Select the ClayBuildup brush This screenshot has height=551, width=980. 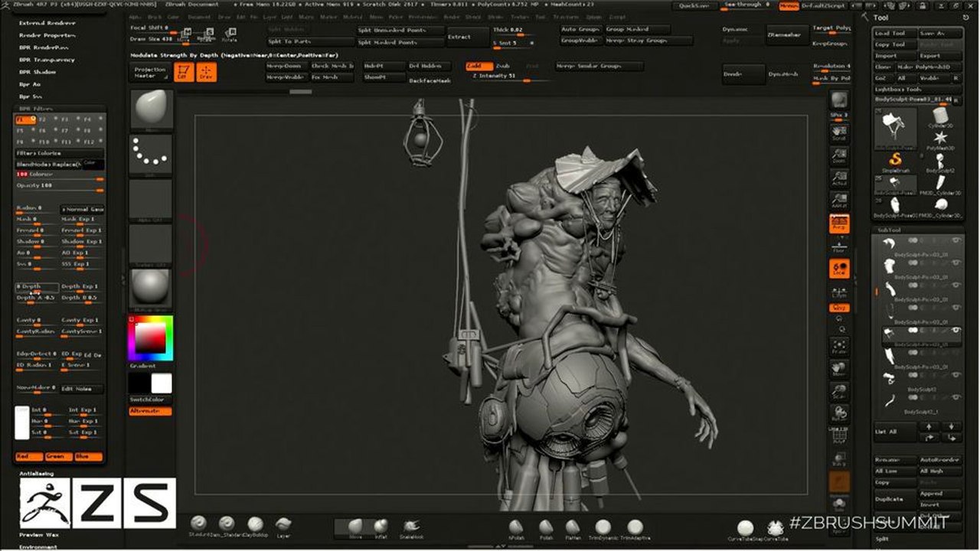pos(255,525)
